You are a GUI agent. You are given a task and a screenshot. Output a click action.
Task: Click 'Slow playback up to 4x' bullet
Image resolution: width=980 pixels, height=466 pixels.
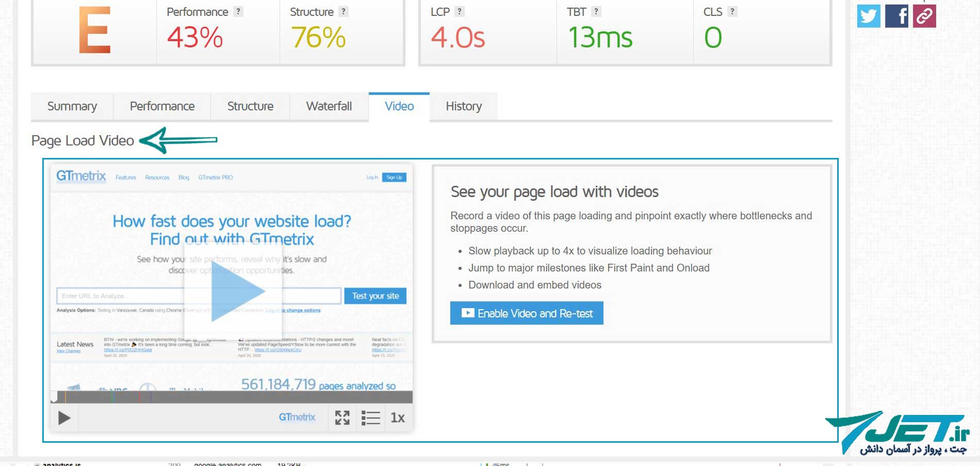pyautogui.click(x=590, y=251)
